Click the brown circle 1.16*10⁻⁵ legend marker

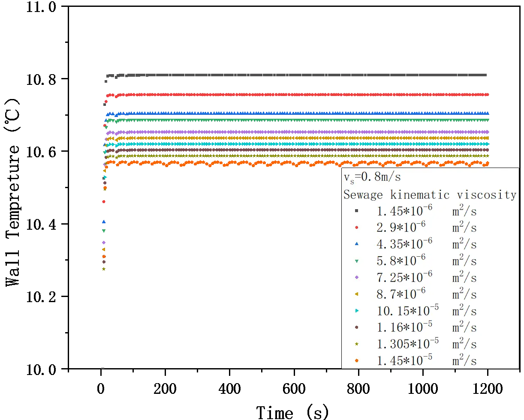click(357, 327)
